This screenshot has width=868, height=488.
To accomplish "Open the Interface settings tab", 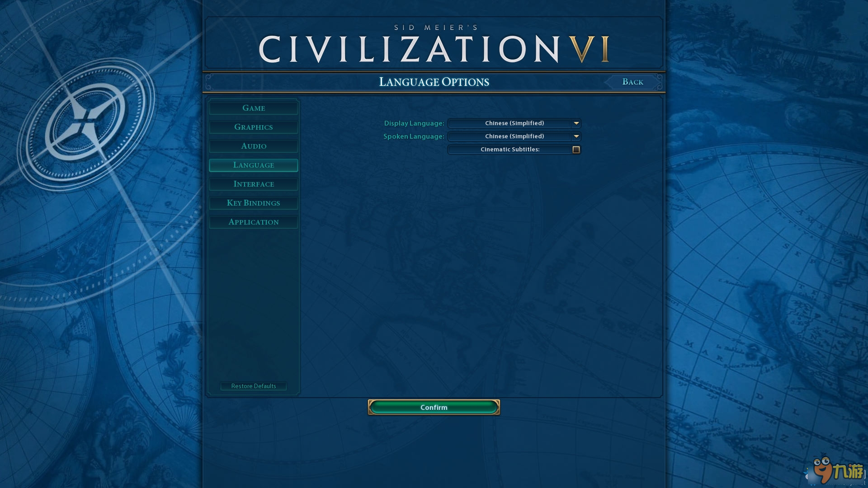I will 253,183.
